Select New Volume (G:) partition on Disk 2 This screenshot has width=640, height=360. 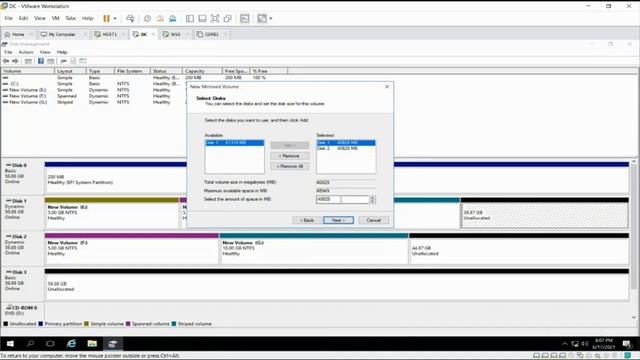coord(313,249)
